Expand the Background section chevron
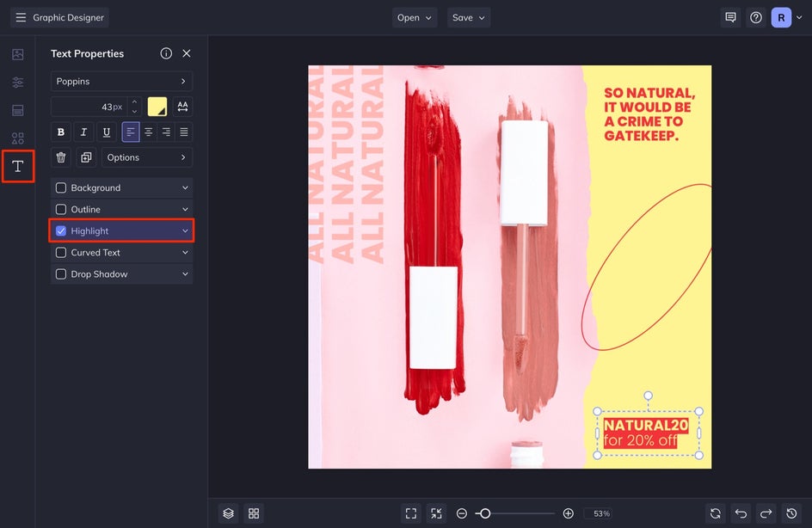812x528 pixels. pyautogui.click(x=185, y=188)
